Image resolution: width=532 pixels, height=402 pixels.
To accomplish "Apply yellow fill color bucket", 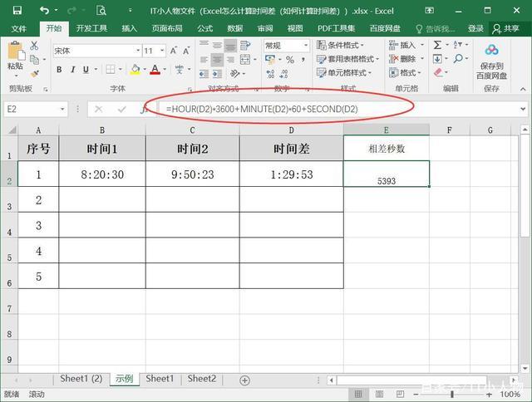I will click(x=135, y=70).
